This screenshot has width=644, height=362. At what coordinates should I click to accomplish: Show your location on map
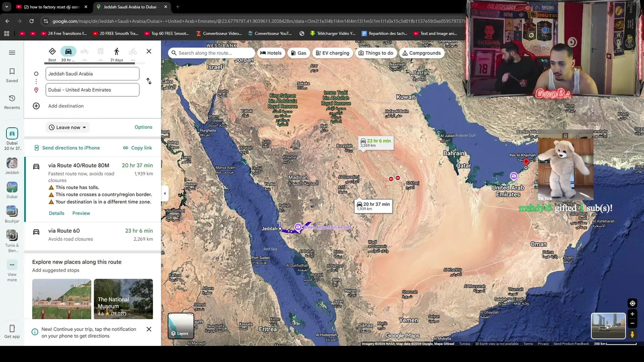click(x=632, y=303)
